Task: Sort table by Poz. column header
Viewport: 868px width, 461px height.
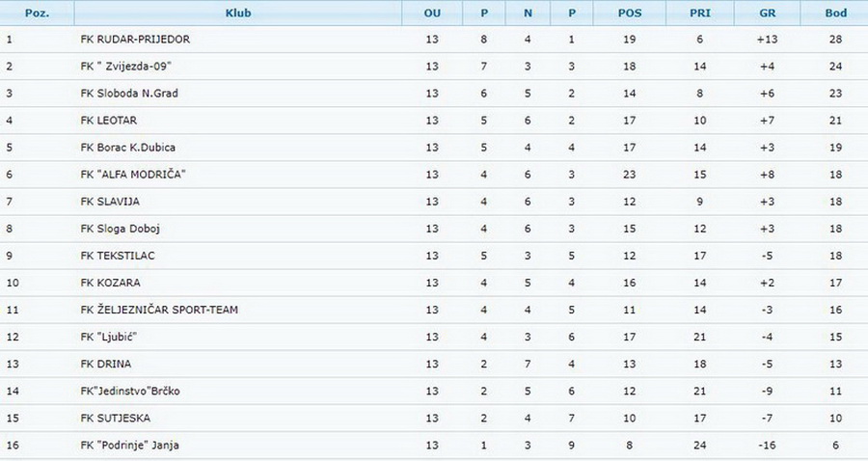Action: [x=37, y=13]
